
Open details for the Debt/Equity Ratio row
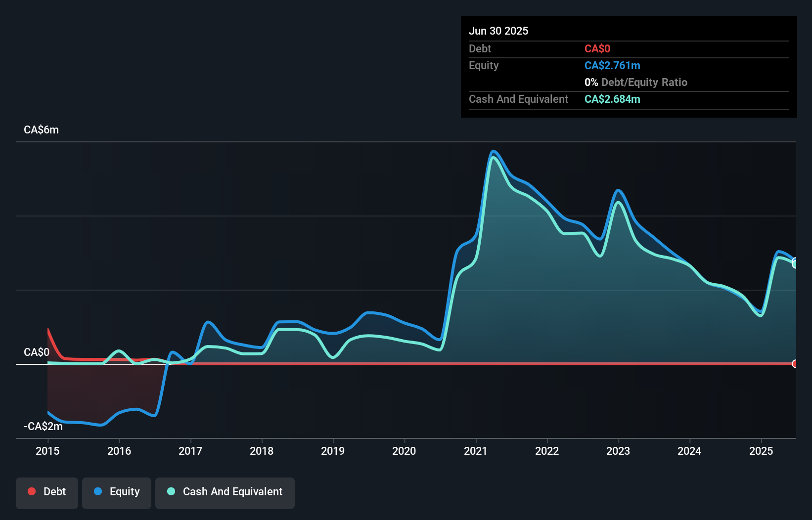636,82
